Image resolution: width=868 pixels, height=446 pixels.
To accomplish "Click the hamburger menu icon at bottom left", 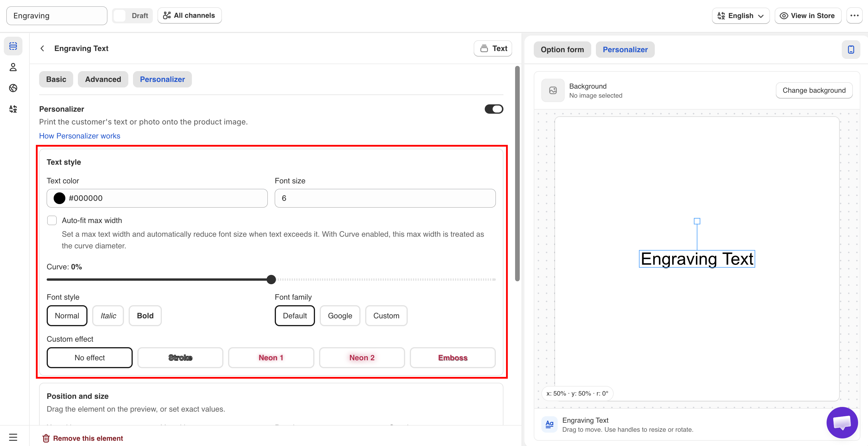I will [13, 437].
